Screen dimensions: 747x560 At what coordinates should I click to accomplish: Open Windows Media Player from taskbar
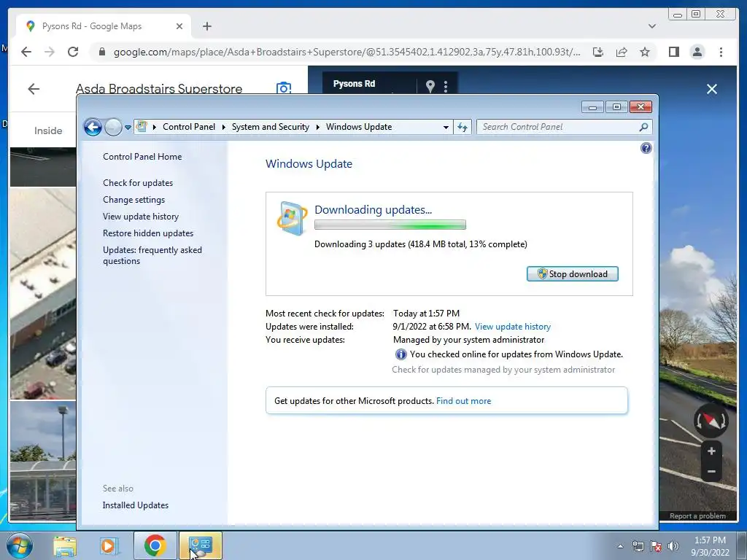pos(109,546)
